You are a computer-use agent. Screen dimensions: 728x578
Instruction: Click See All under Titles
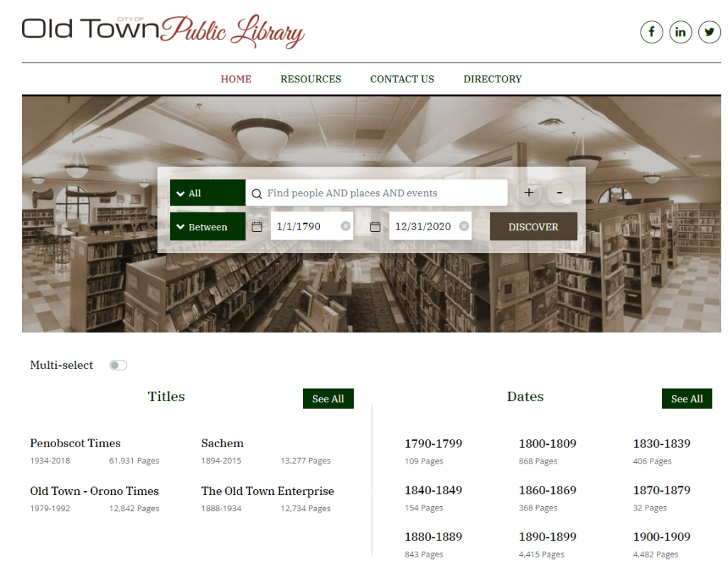click(328, 398)
